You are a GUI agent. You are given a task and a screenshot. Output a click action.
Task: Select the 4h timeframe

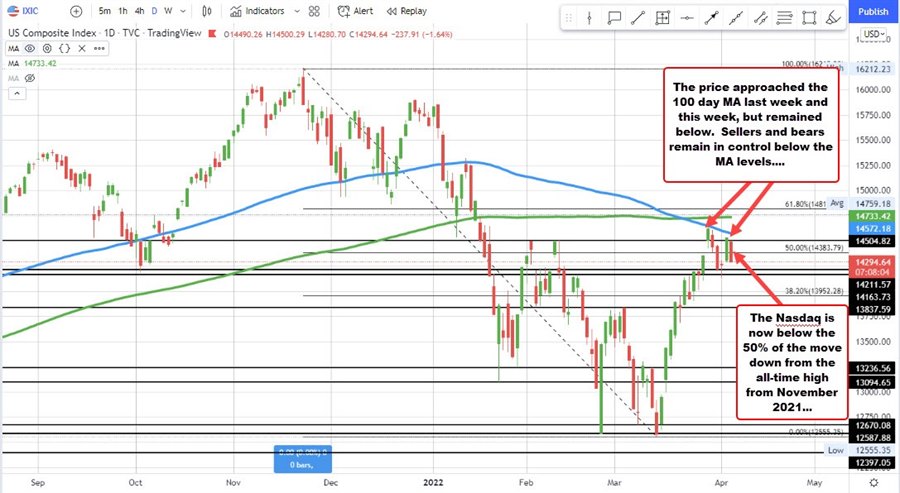pos(139,11)
